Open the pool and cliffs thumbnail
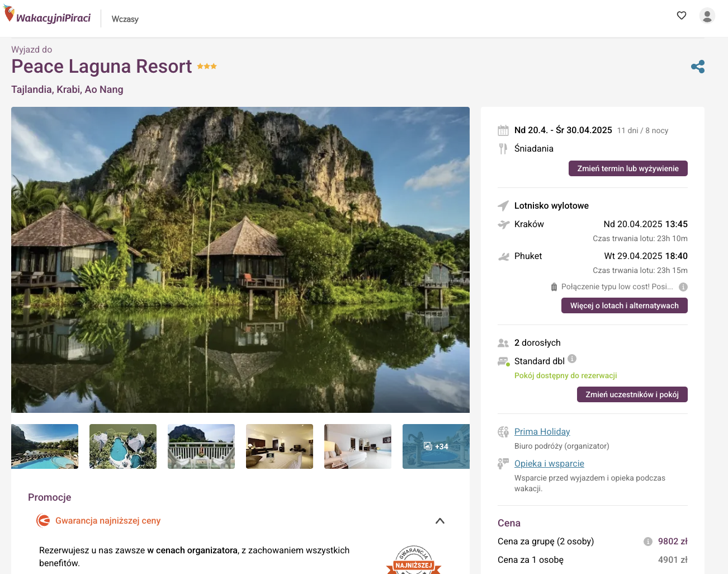 tap(45, 446)
